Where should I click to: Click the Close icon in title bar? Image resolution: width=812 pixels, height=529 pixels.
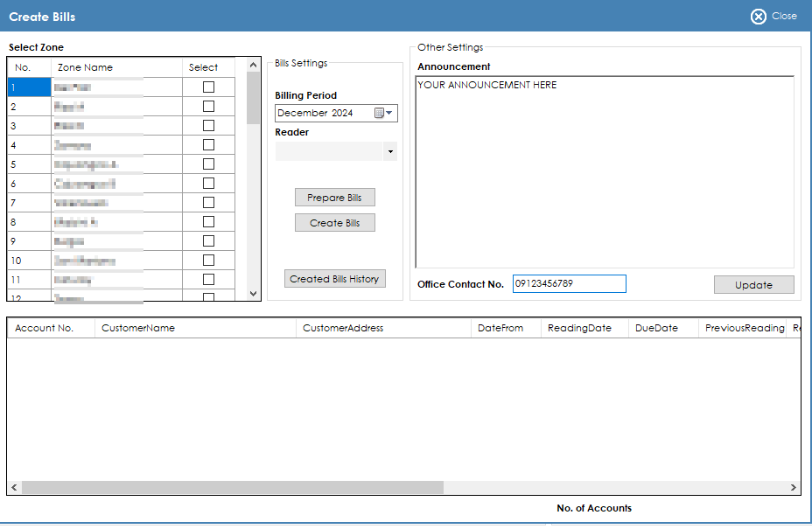pos(758,16)
